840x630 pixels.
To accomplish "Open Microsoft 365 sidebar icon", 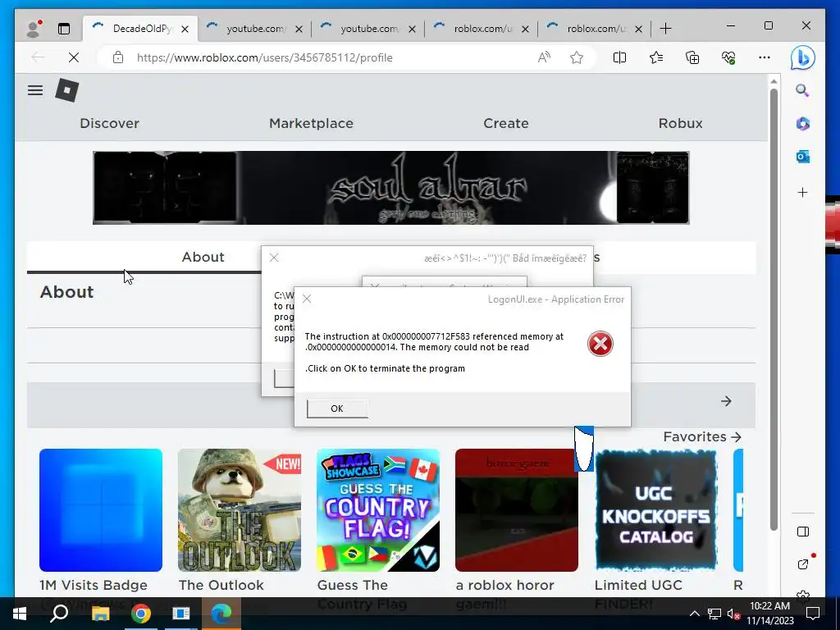I will click(x=802, y=124).
